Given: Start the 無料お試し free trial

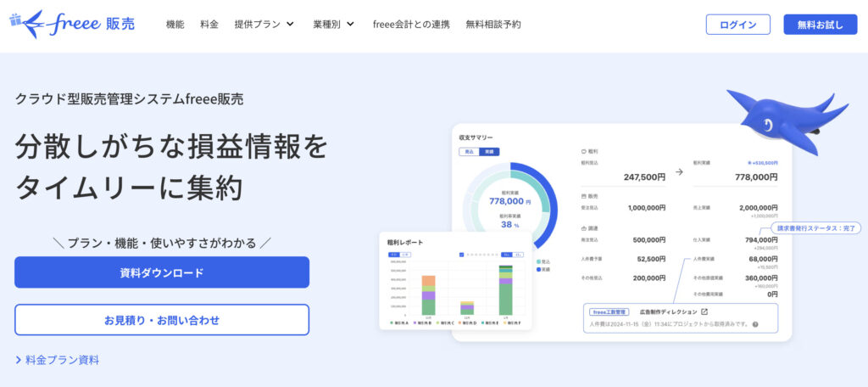Looking at the screenshot, I should (x=821, y=25).
